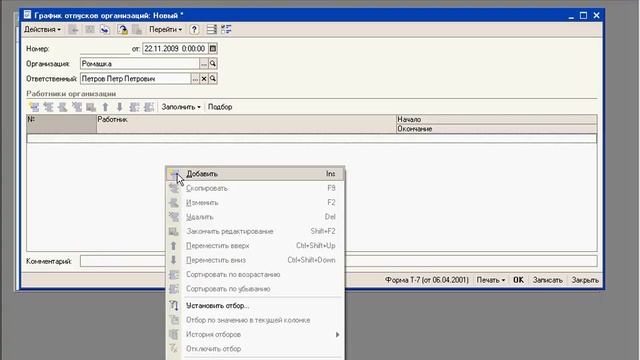Screen dimensions: 640x360
Task: Click the magnifier open icon for Ответственный
Action: tap(213, 79)
